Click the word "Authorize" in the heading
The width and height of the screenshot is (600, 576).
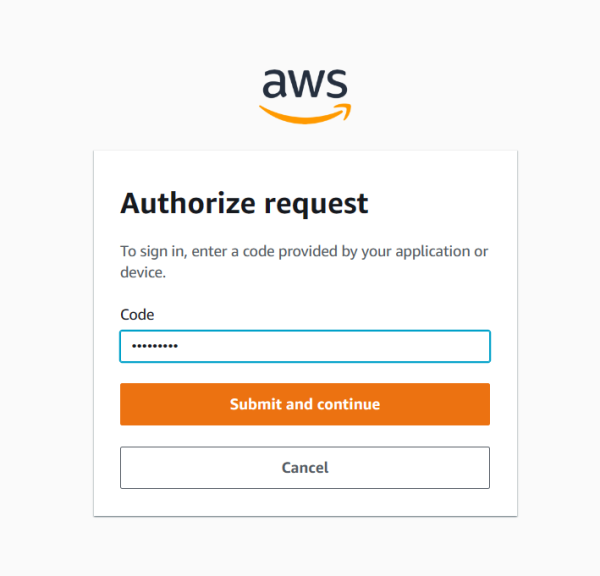pyautogui.click(x=186, y=204)
